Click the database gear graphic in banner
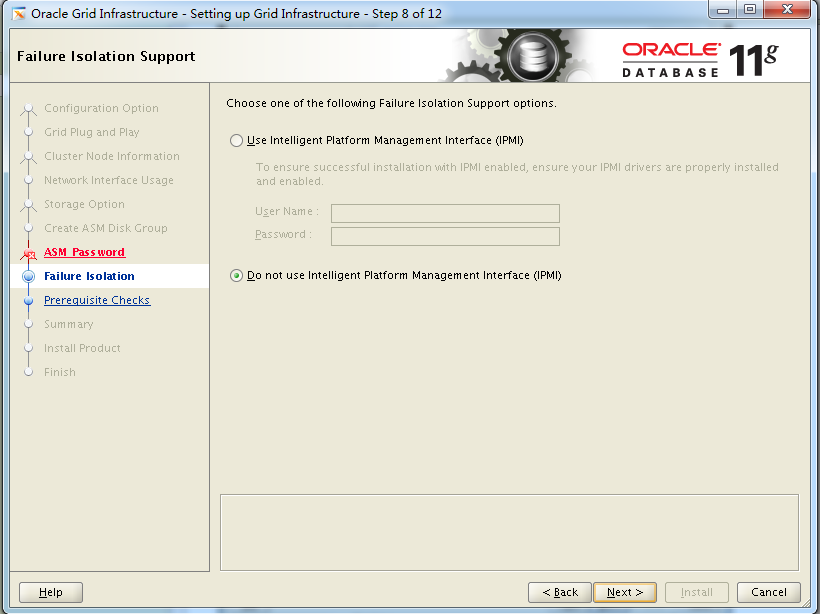820x614 pixels. [x=532, y=56]
